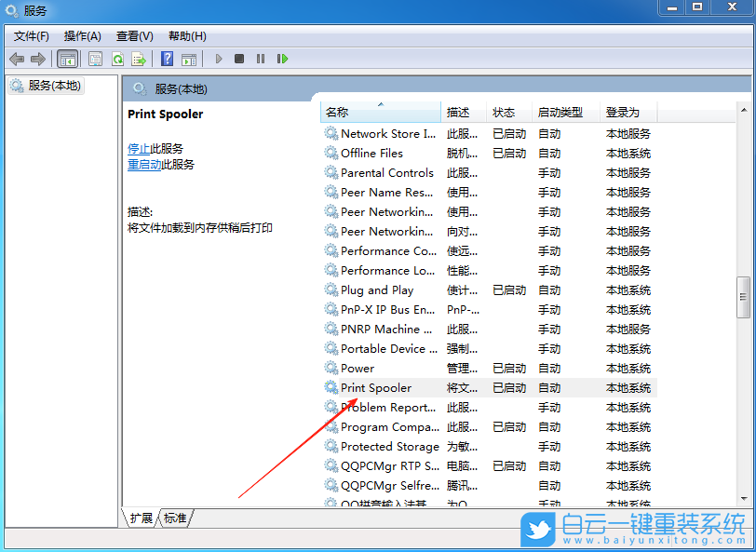Stop the service using the square stop icon
This screenshot has width=756, height=552.
(238, 58)
